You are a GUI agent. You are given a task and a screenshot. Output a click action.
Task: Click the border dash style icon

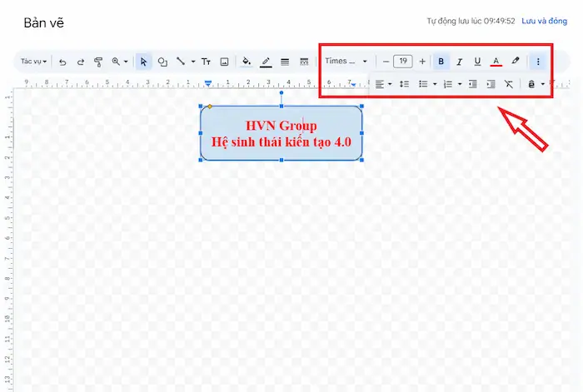(x=304, y=62)
